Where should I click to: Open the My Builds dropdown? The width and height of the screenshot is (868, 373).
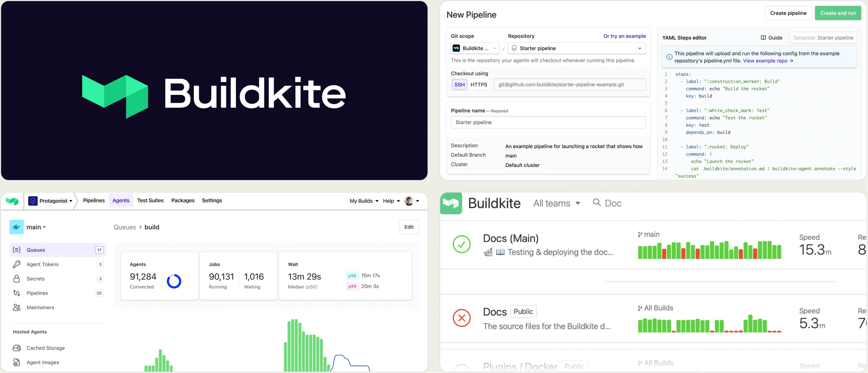click(364, 201)
